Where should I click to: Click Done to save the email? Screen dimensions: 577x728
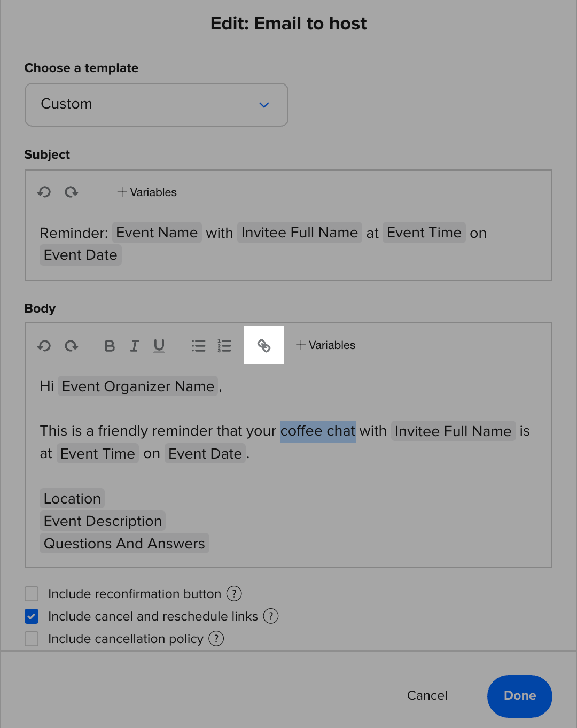520,696
